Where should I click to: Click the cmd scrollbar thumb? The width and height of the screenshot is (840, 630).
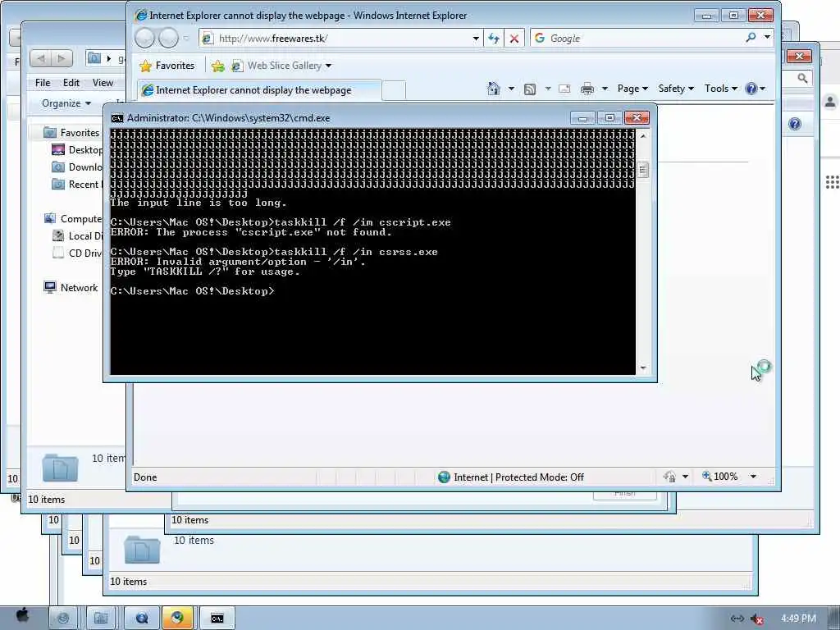(x=643, y=171)
